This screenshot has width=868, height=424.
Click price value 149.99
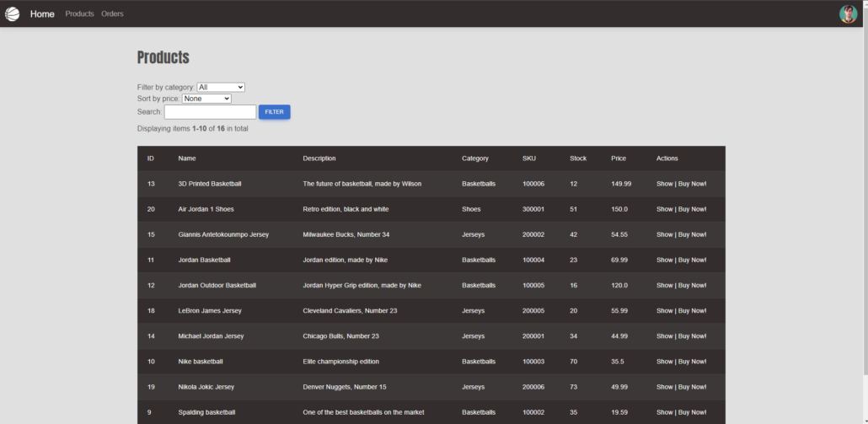click(621, 184)
